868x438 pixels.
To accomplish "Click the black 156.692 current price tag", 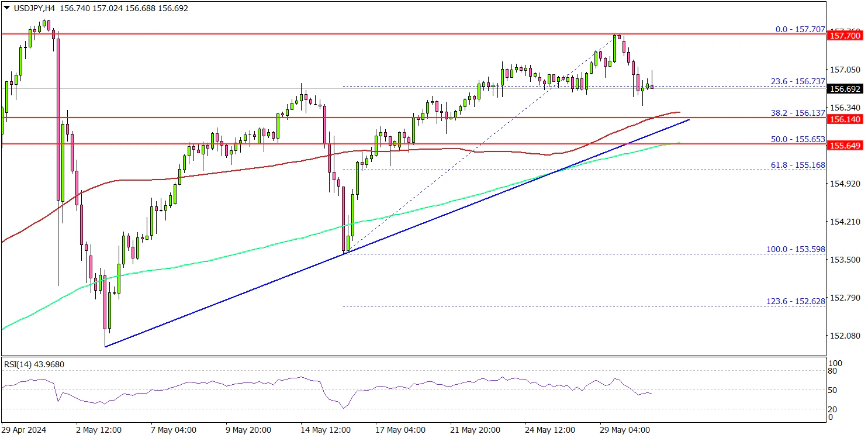I will [x=846, y=89].
